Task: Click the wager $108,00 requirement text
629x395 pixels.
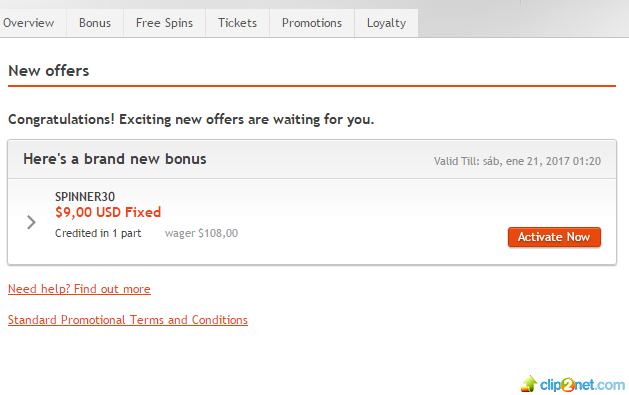Action: [201, 233]
